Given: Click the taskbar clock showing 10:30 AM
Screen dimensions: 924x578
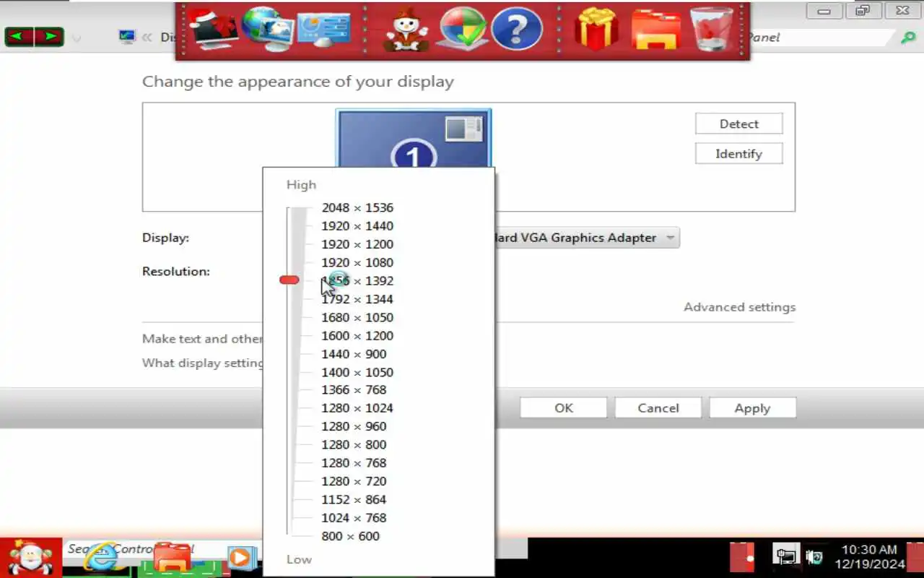Looking at the screenshot, I should pyautogui.click(x=869, y=557).
